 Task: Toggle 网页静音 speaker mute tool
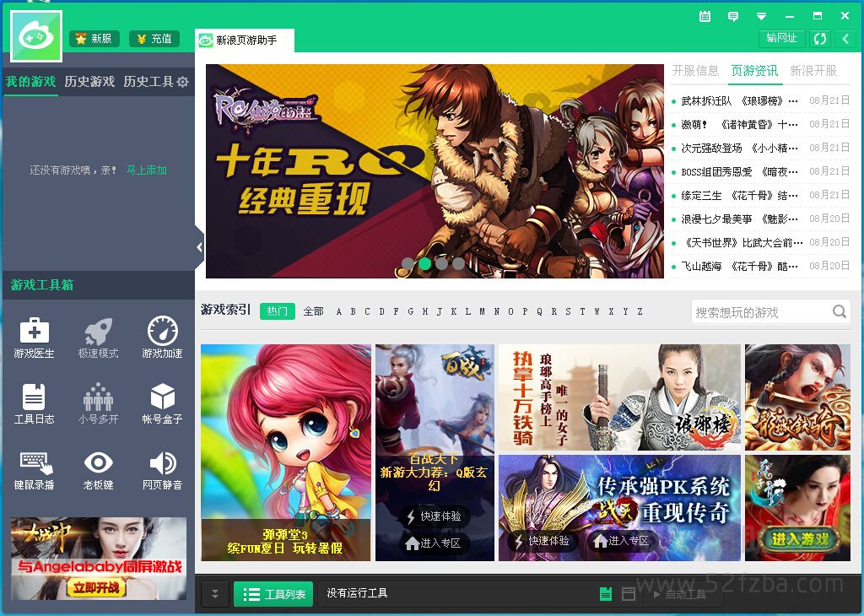(x=163, y=470)
